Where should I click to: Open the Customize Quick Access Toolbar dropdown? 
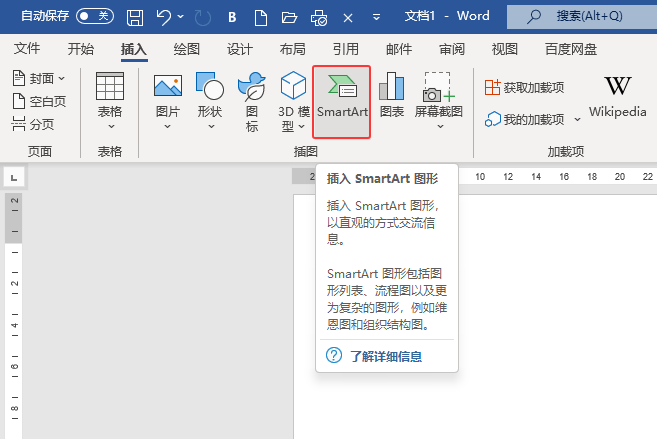coord(376,17)
